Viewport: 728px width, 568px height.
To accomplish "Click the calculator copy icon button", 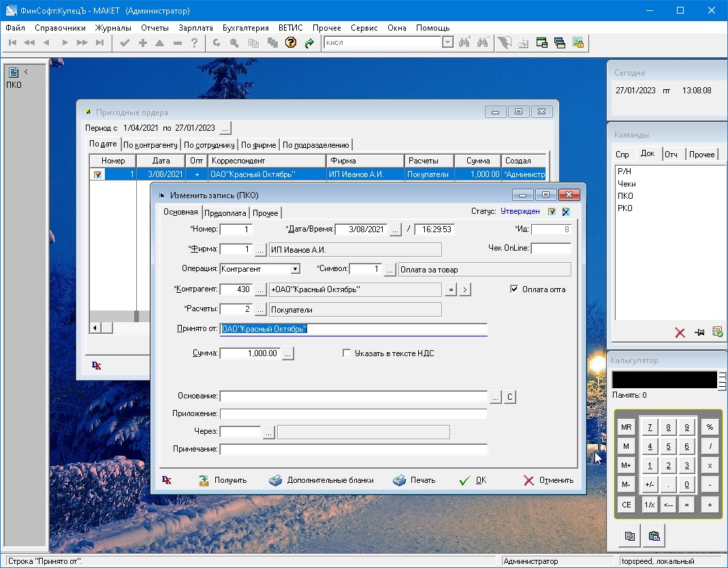I will [x=630, y=536].
